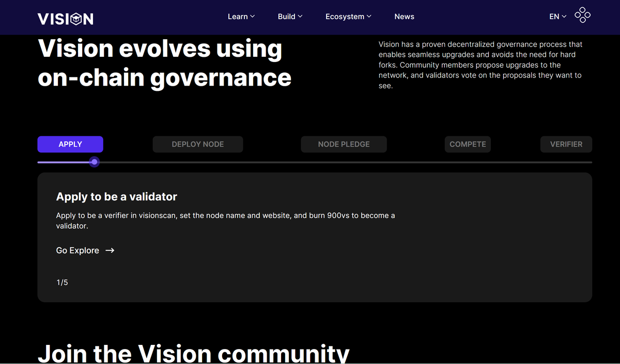Click the 'Apply to be a validator' heading
Screen dimensions: 620x364
pyautogui.click(x=117, y=197)
